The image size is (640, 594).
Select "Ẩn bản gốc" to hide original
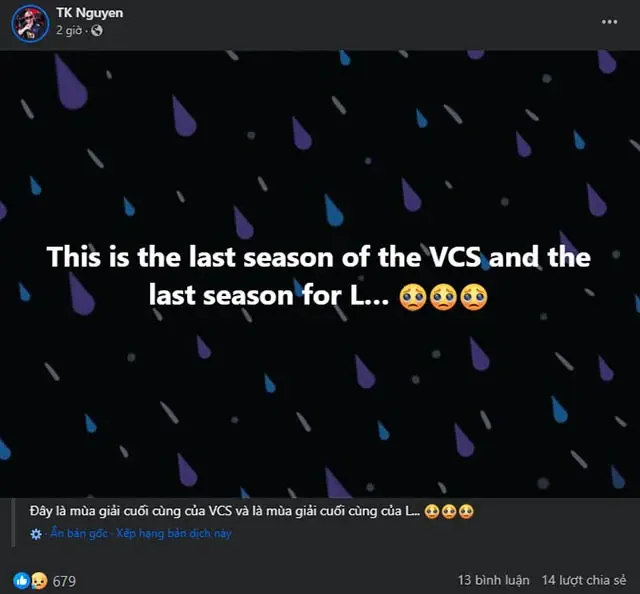click(79, 534)
